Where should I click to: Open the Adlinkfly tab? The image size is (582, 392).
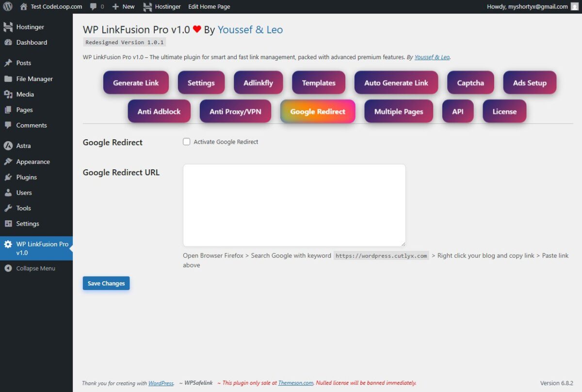pyautogui.click(x=258, y=82)
